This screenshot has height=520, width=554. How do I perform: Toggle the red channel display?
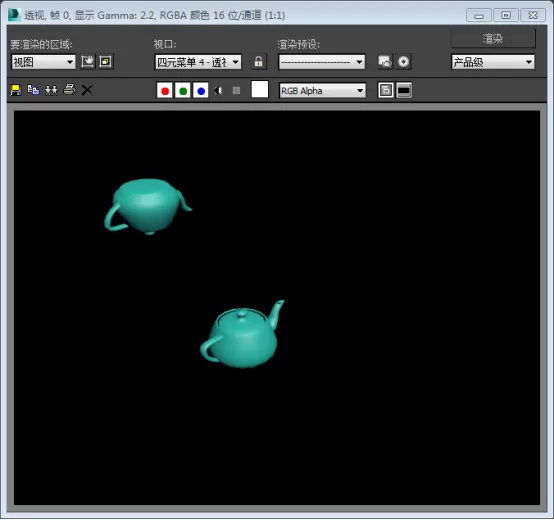[165, 91]
